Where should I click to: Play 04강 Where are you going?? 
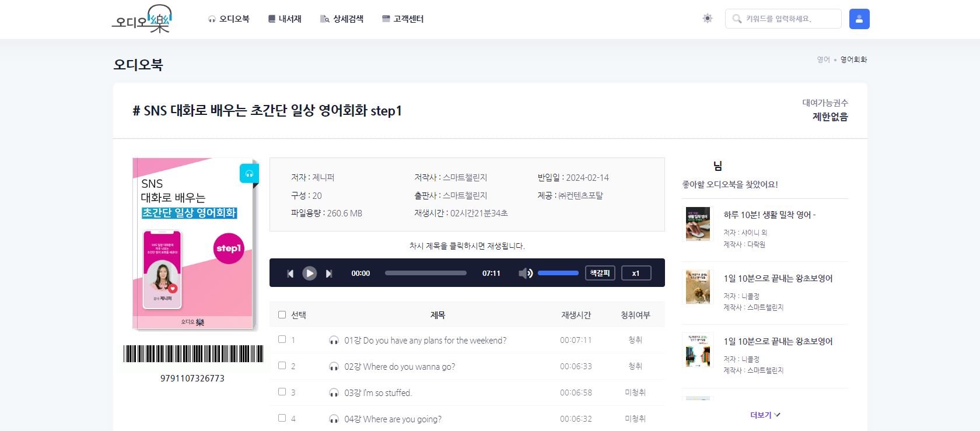(393, 419)
